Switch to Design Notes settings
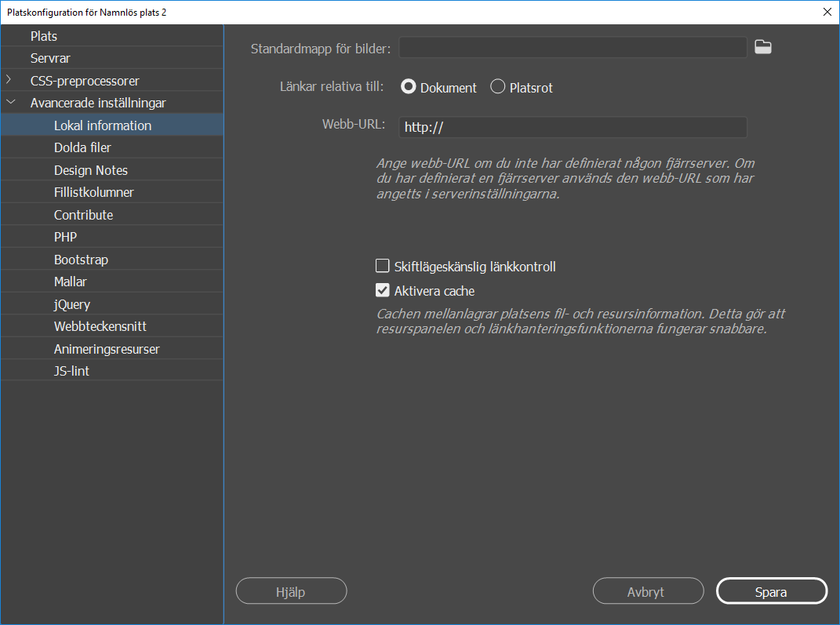 point(91,169)
